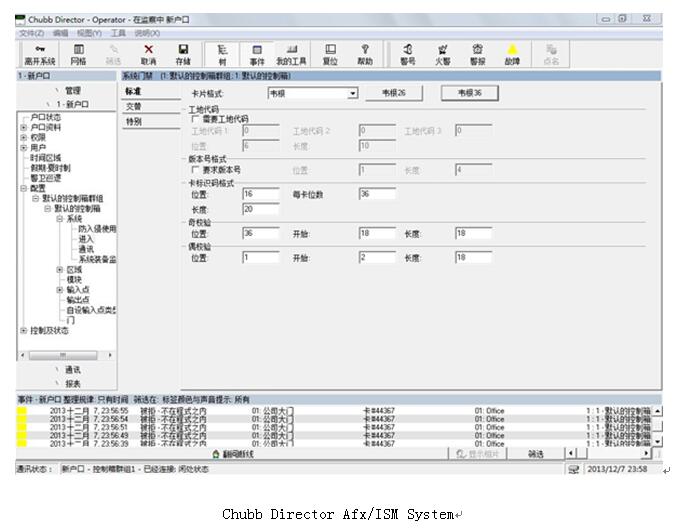
Task: Click the 韦根36 button
Action: [x=469, y=93]
